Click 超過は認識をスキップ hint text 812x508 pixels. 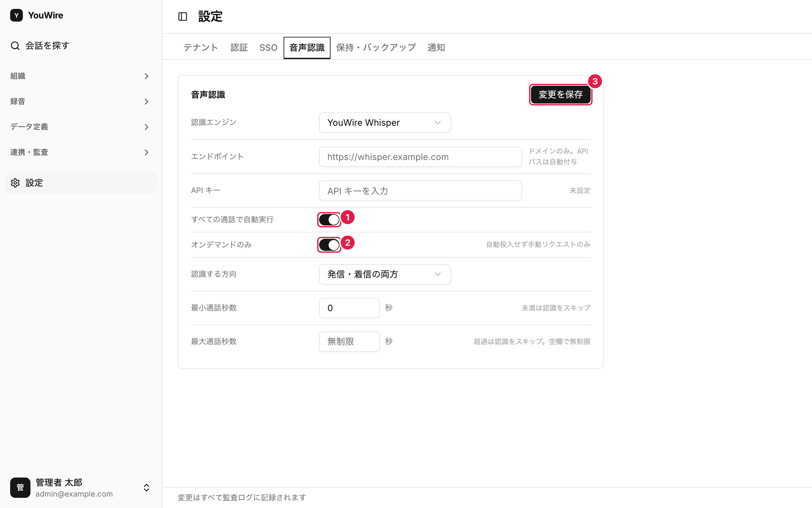coord(532,341)
